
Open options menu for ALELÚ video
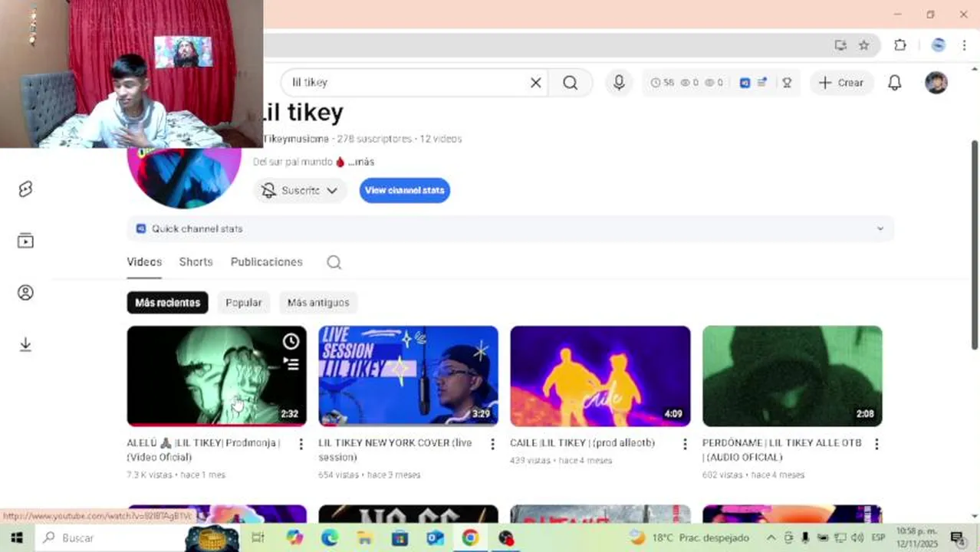click(301, 444)
